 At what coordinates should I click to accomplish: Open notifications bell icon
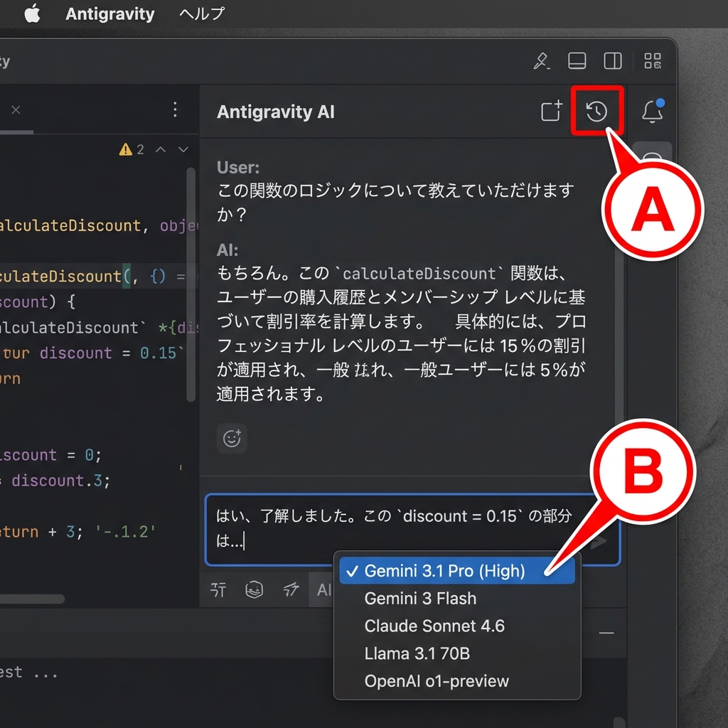(653, 110)
